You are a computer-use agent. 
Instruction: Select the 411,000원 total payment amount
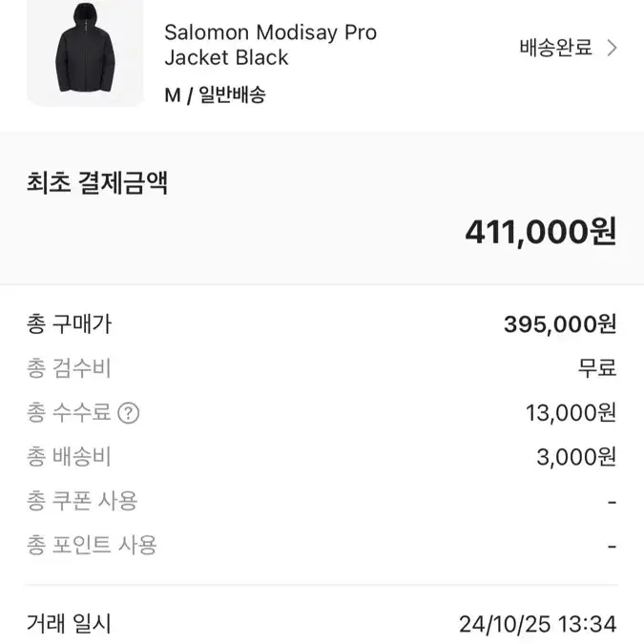point(541,232)
